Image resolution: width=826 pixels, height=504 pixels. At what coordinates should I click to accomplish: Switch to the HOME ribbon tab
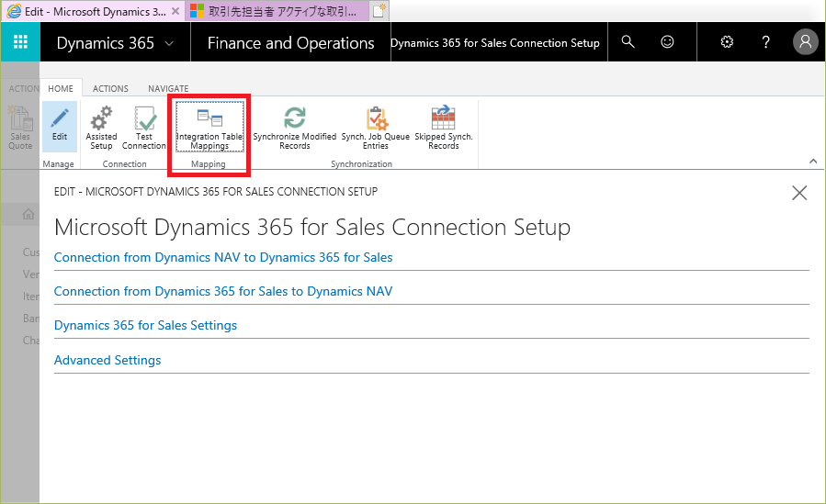click(61, 88)
